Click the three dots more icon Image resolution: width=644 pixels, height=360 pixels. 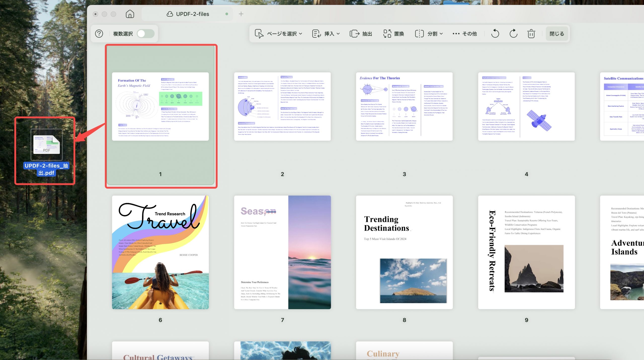[x=456, y=34]
